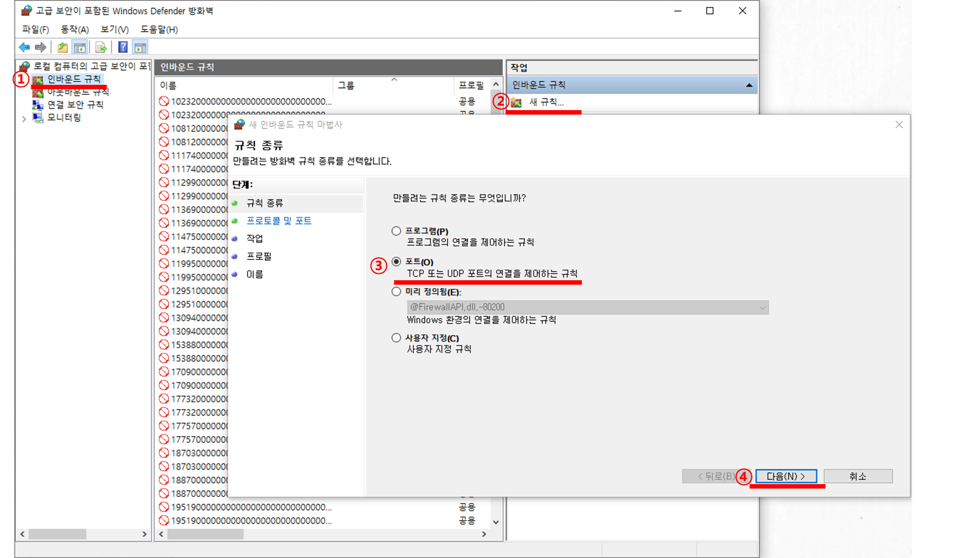Click the Export list toolbar icon
980x558 pixels.
pos(101,48)
